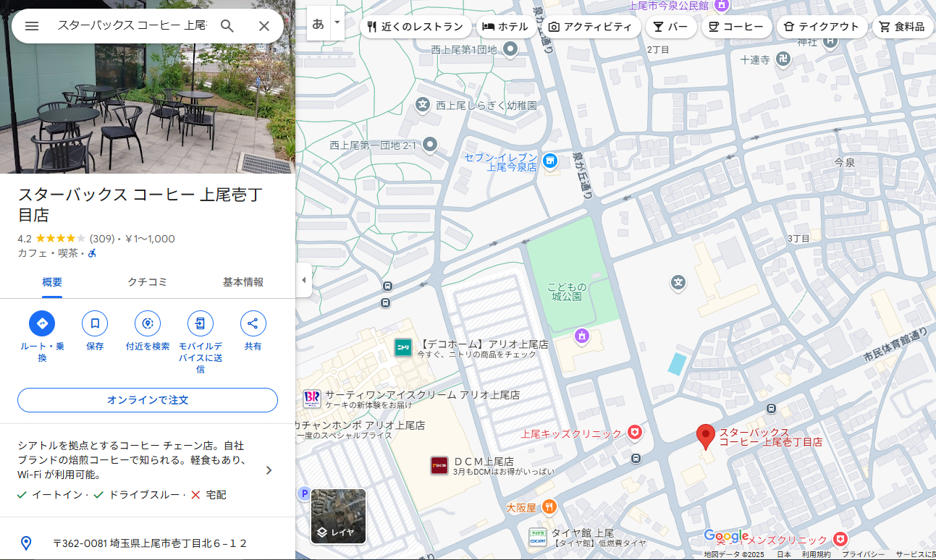This screenshot has height=560, width=936.
Task: Open the input method dropdown arrow
Action: (x=337, y=23)
